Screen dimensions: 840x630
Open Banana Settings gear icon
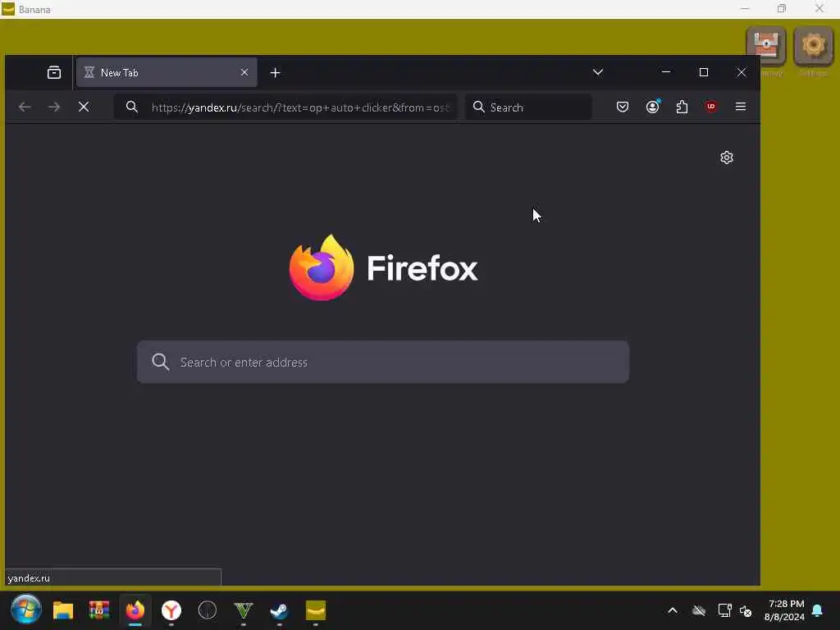813,46
